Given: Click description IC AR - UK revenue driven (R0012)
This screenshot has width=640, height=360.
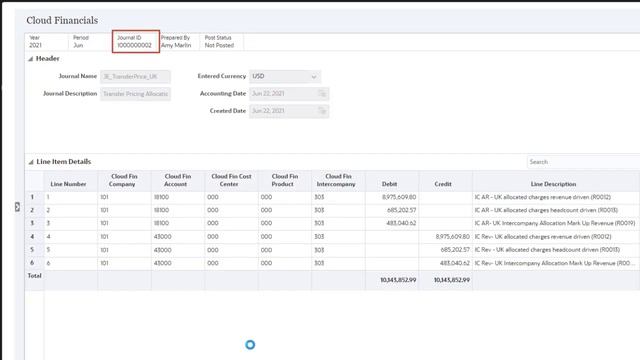Looking at the screenshot, I should coord(556,197).
